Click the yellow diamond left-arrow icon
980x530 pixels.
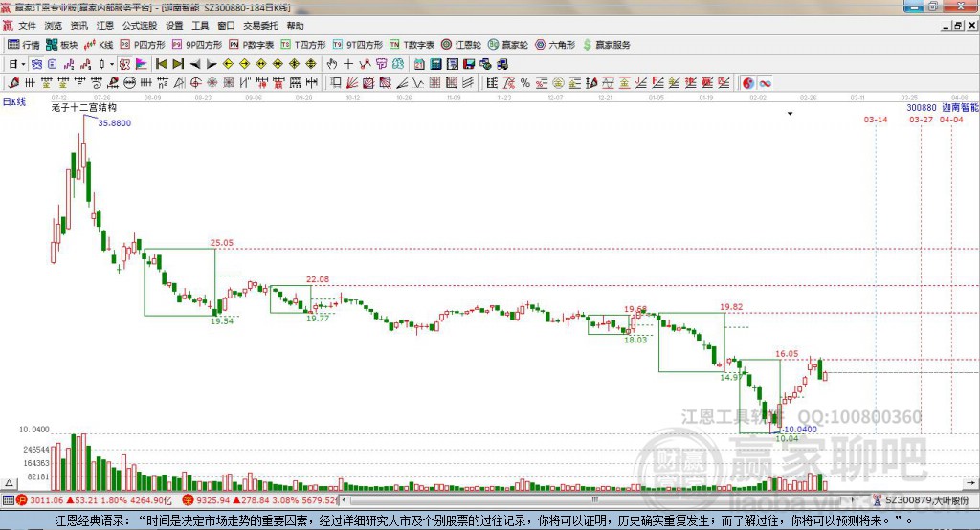228,64
